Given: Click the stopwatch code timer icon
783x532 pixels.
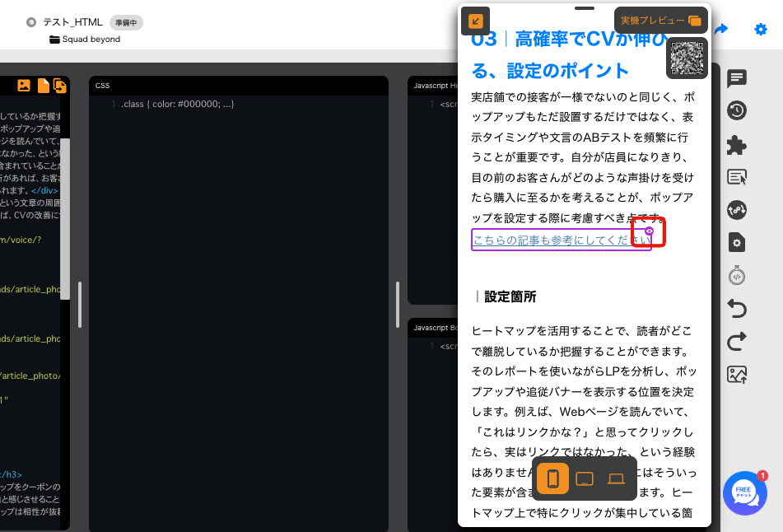Looking at the screenshot, I should [736, 275].
